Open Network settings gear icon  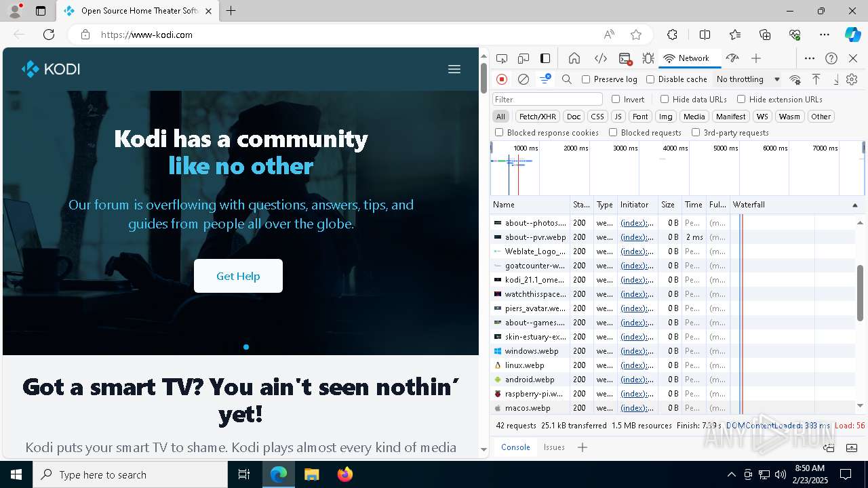(x=852, y=79)
